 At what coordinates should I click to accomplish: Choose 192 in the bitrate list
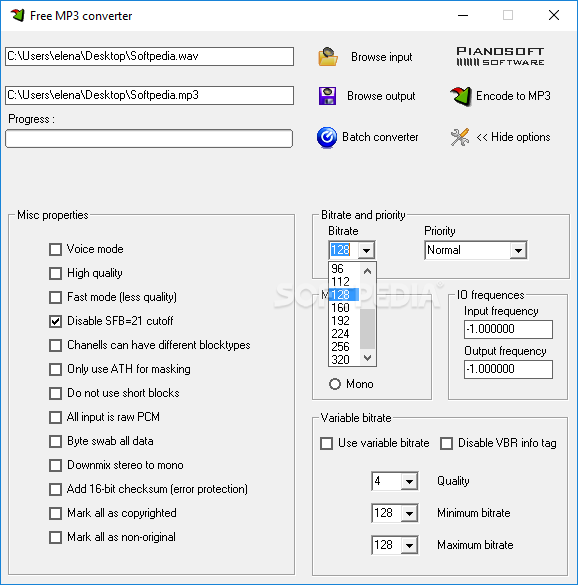coord(344,321)
